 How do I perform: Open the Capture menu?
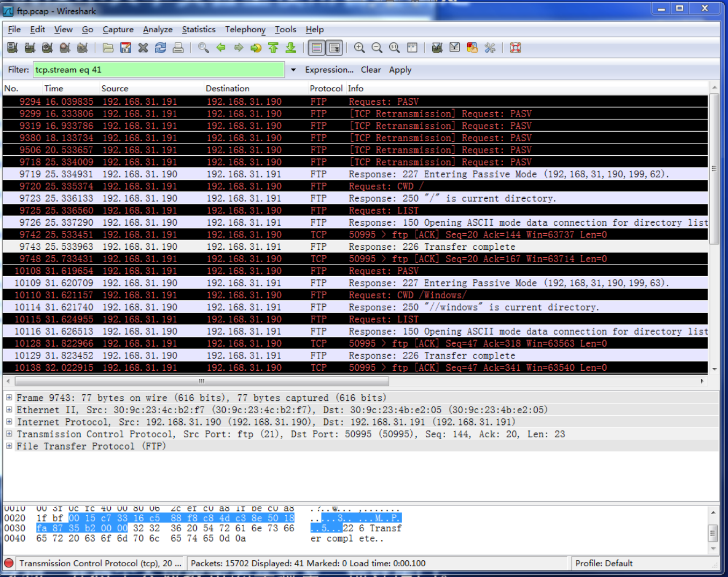(118, 30)
